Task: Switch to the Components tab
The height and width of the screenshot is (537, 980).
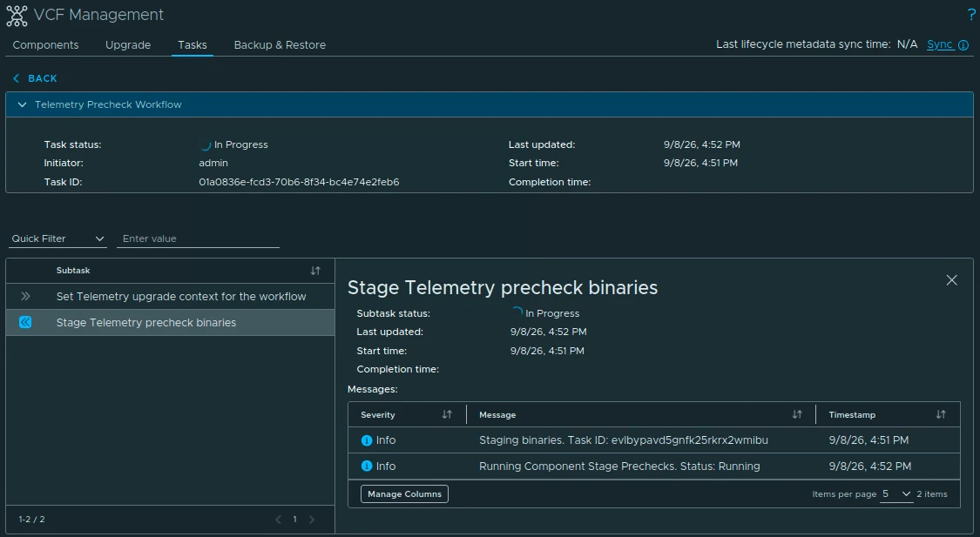Action: click(x=45, y=45)
